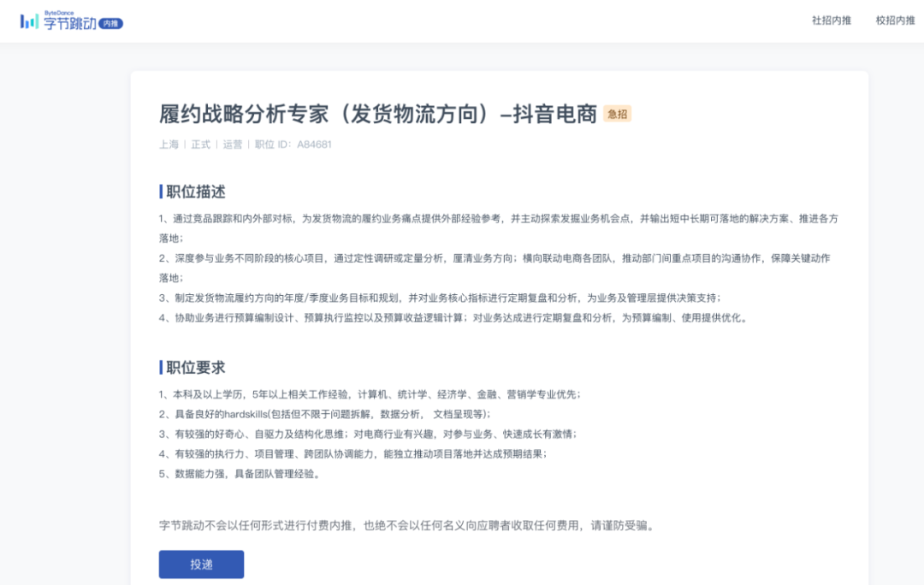924x585 pixels.
Task: Click requirement 5 about 数据能力强
Action: click(240, 474)
